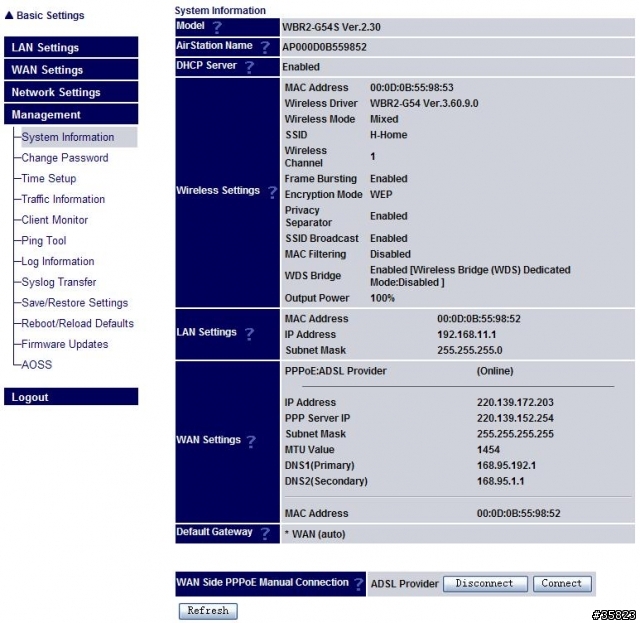Image resolution: width=640 pixels, height=623 pixels.
Task: Click PPPoE:ADSL Provider label
Action: (x=336, y=371)
